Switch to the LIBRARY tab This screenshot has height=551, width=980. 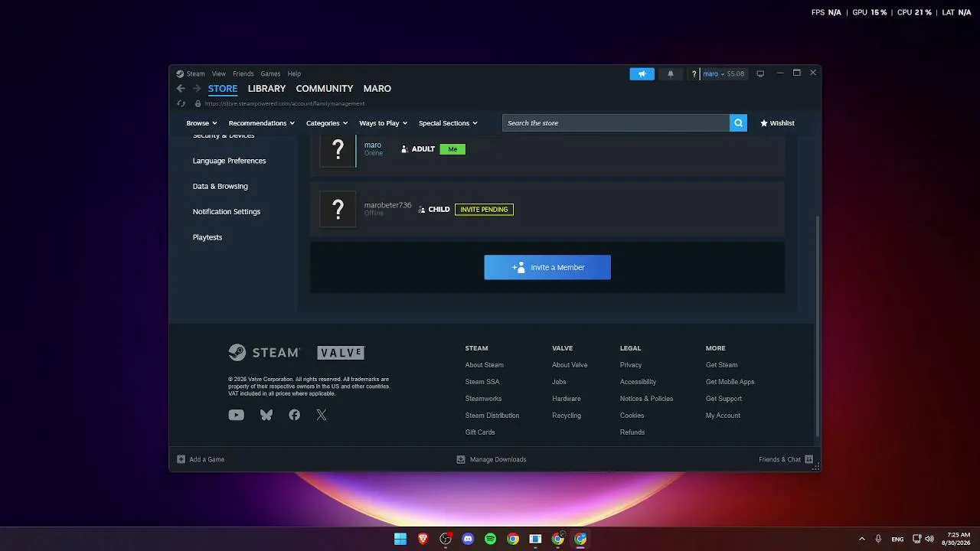click(266, 89)
